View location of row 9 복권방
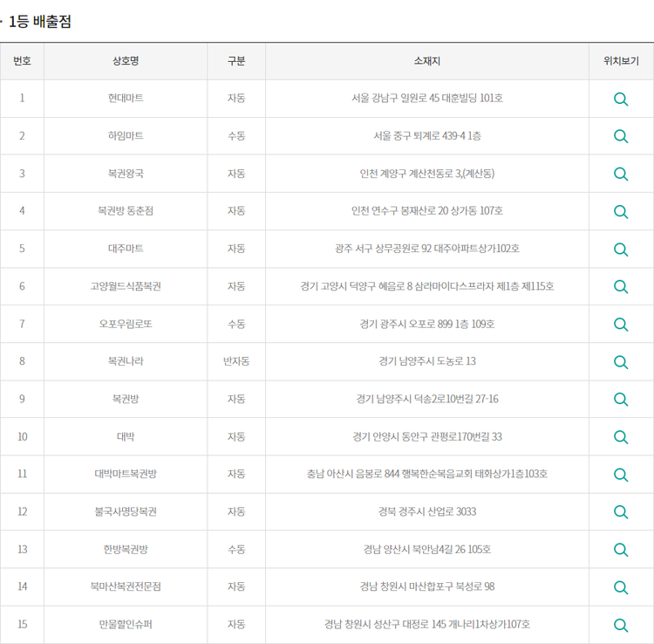Screen dimensions: 654x644 [x=621, y=400]
